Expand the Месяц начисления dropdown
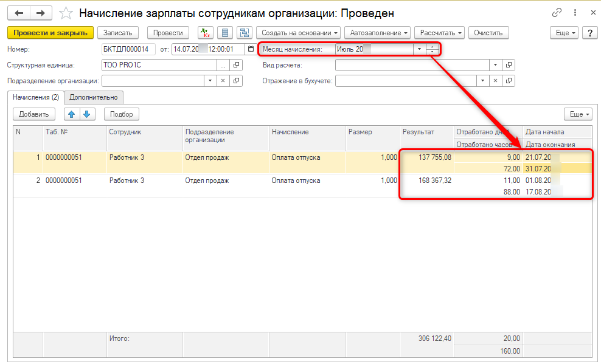Viewport: 601px width, 364px height. click(419, 49)
